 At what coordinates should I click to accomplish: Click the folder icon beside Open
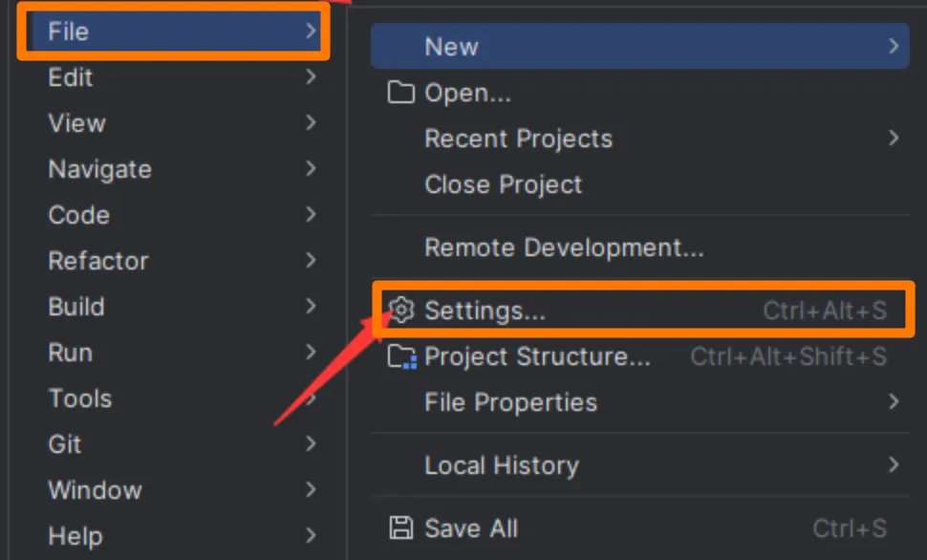click(x=401, y=93)
